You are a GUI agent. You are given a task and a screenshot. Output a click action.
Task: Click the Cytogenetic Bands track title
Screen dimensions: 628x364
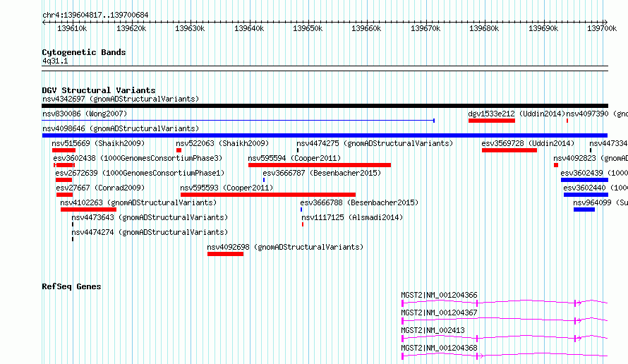[84, 52]
